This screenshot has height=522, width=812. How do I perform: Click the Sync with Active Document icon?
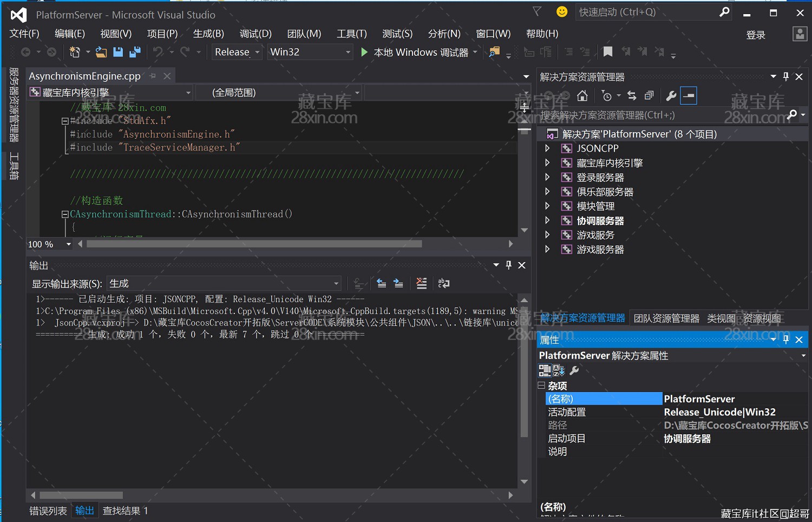(632, 96)
